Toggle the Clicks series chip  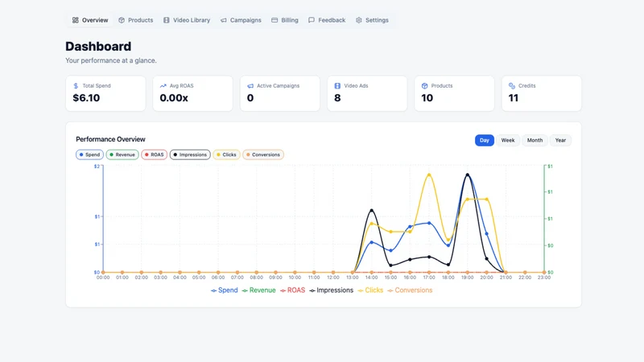pyautogui.click(x=227, y=154)
